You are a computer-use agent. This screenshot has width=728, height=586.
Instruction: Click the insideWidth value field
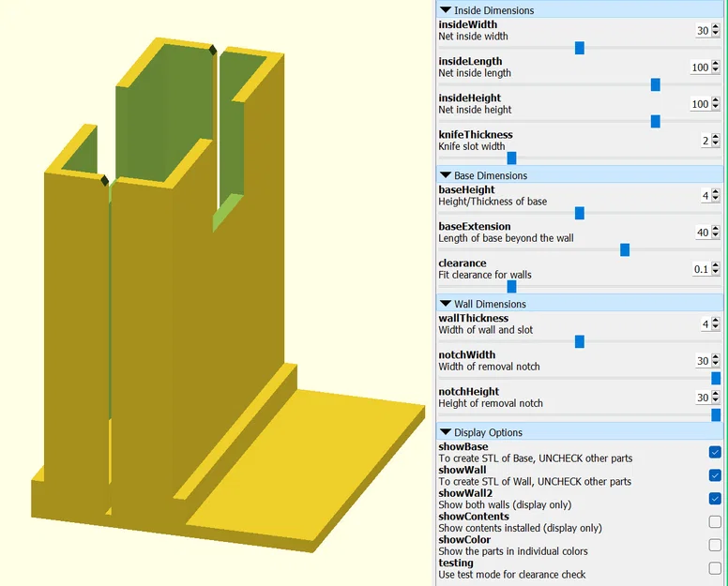[x=703, y=31]
